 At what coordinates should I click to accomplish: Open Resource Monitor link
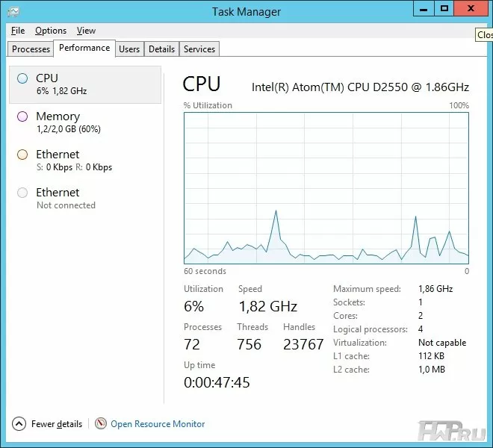(158, 424)
